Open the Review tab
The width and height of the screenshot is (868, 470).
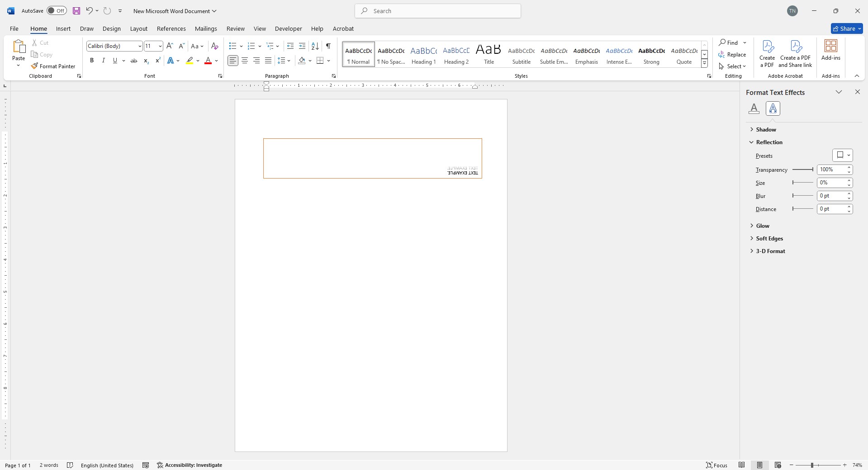tap(236, 28)
